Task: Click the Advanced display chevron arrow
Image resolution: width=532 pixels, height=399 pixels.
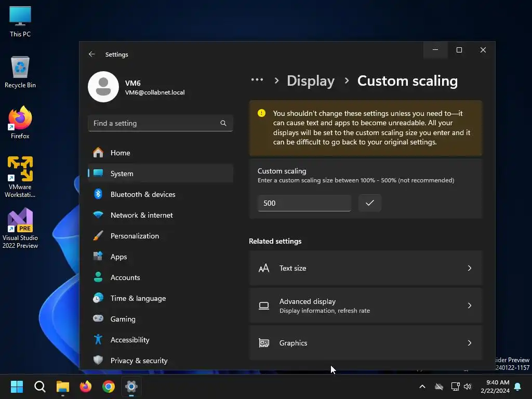Action: 470,305
